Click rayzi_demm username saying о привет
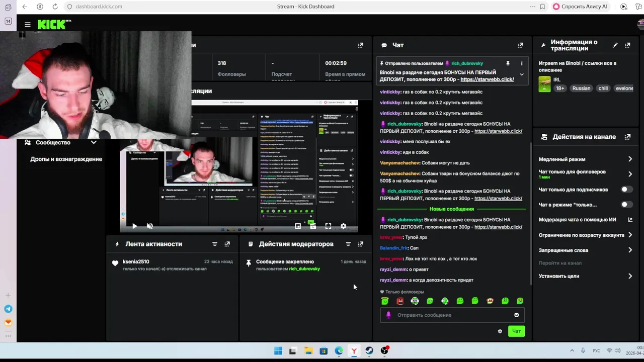This screenshot has height=362, width=644. [x=393, y=269]
